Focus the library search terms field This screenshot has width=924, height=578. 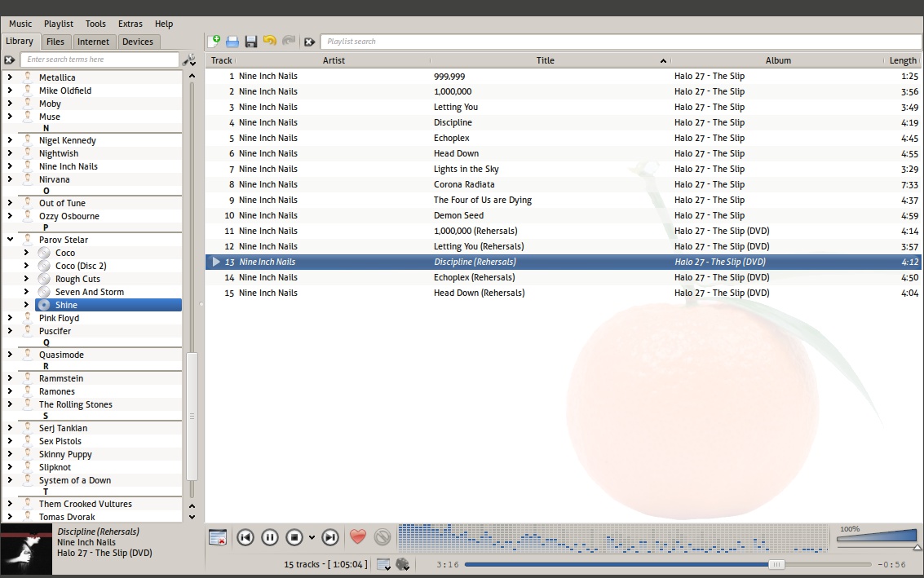point(99,60)
